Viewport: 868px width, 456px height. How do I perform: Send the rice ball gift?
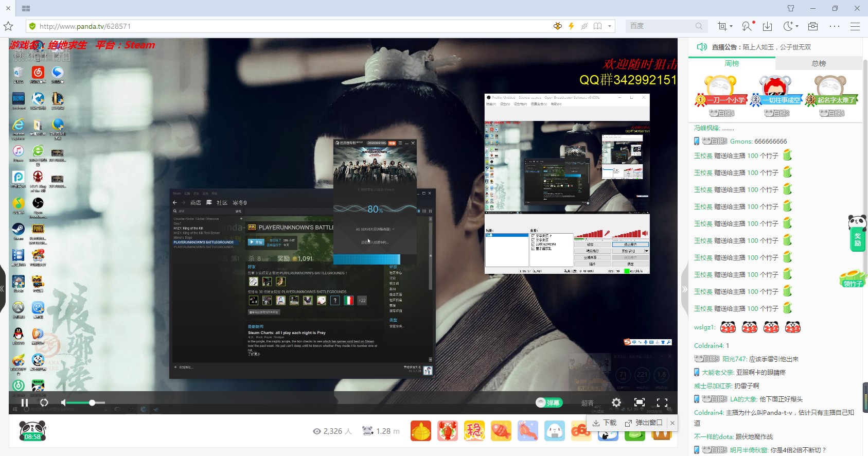(555, 431)
